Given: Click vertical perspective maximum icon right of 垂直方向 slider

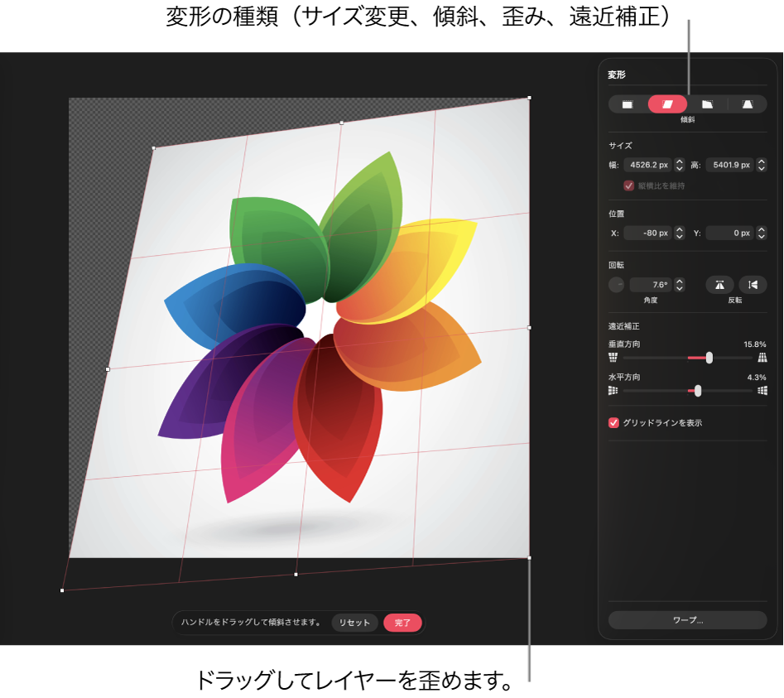Looking at the screenshot, I should 762,358.
